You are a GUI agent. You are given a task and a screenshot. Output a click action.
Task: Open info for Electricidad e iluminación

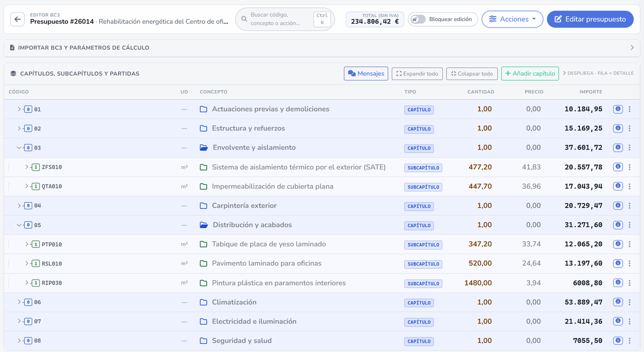618,321
